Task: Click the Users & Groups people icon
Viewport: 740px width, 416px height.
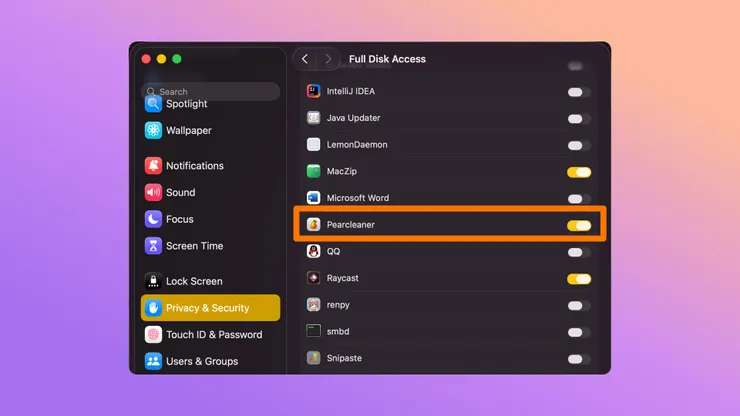Action: pyautogui.click(x=153, y=361)
